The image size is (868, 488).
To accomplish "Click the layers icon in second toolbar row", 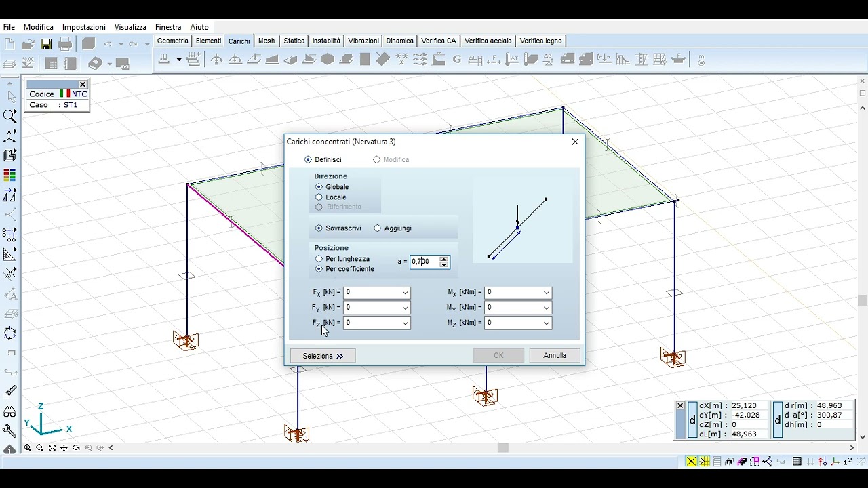I will (9, 64).
